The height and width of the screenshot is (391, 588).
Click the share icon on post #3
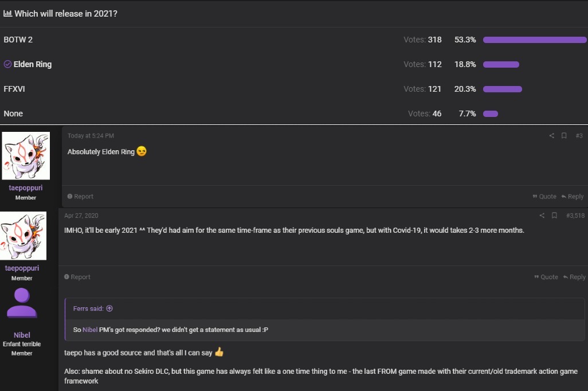click(552, 136)
